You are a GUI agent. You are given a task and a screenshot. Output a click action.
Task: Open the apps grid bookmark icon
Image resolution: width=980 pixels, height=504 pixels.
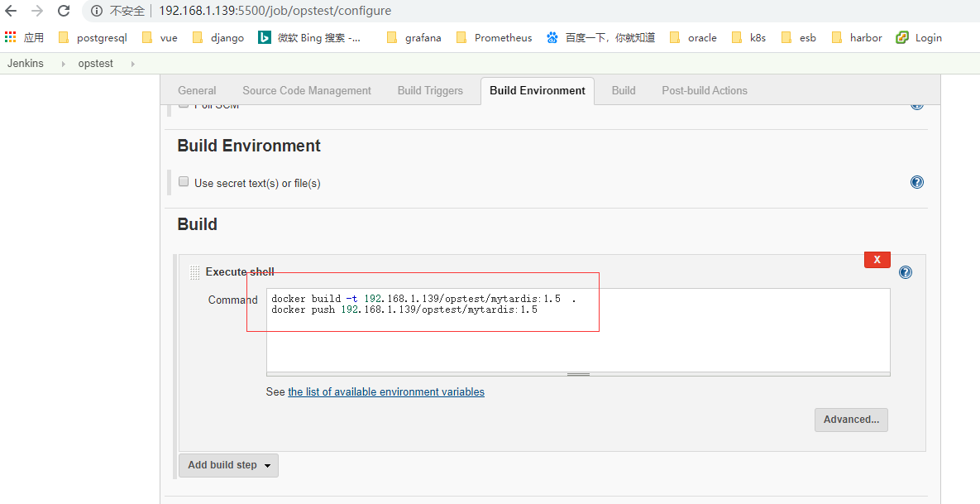(x=10, y=37)
